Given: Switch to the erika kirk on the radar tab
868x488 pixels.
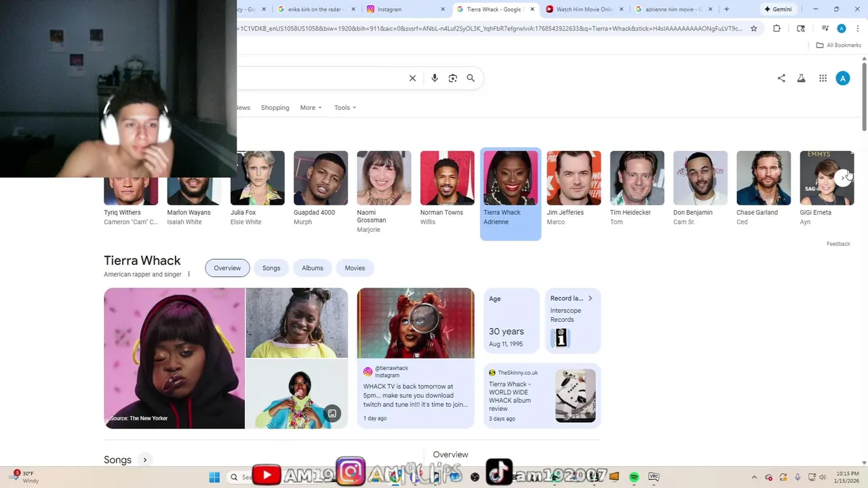Looking at the screenshot, I should (317, 9).
